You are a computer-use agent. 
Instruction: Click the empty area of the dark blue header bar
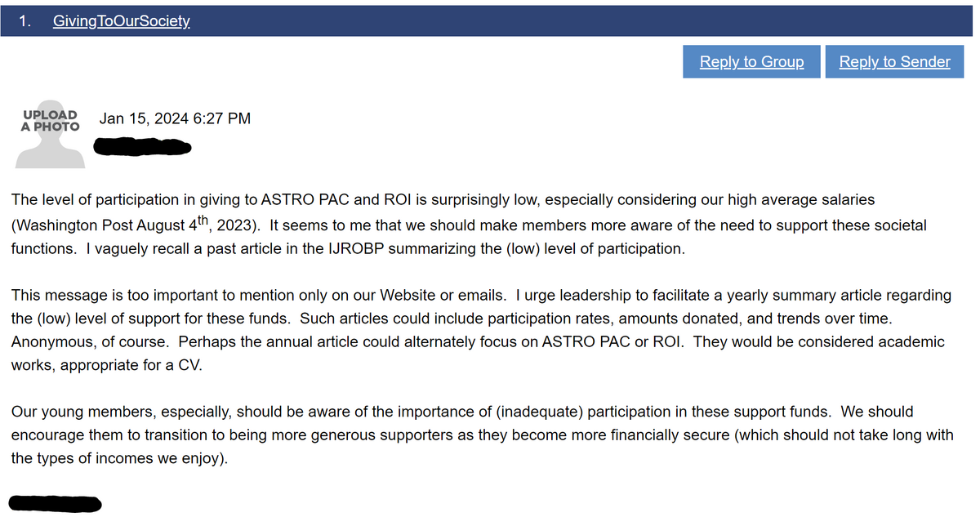[x=572, y=21]
